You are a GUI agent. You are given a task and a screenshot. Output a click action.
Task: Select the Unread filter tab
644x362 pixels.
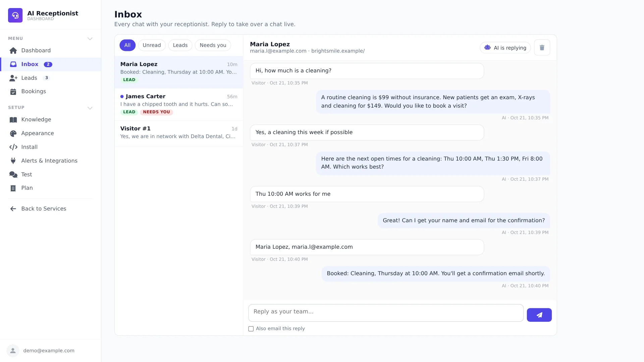(x=152, y=45)
